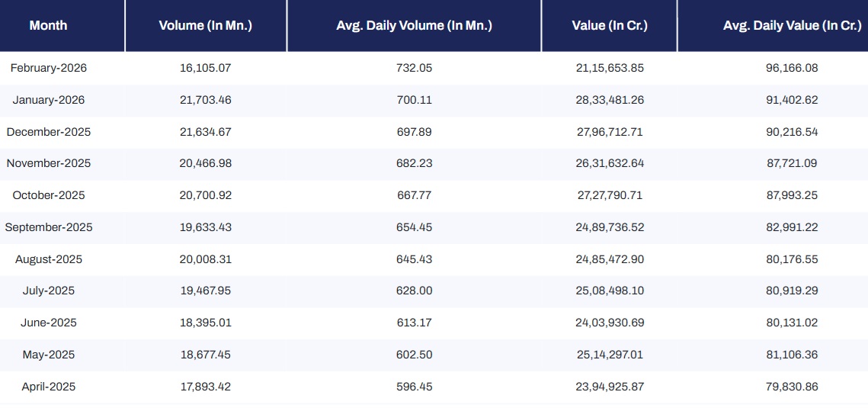This screenshot has height=408, width=868.
Task: Click the December-2025 month cell
Action: point(49,132)
